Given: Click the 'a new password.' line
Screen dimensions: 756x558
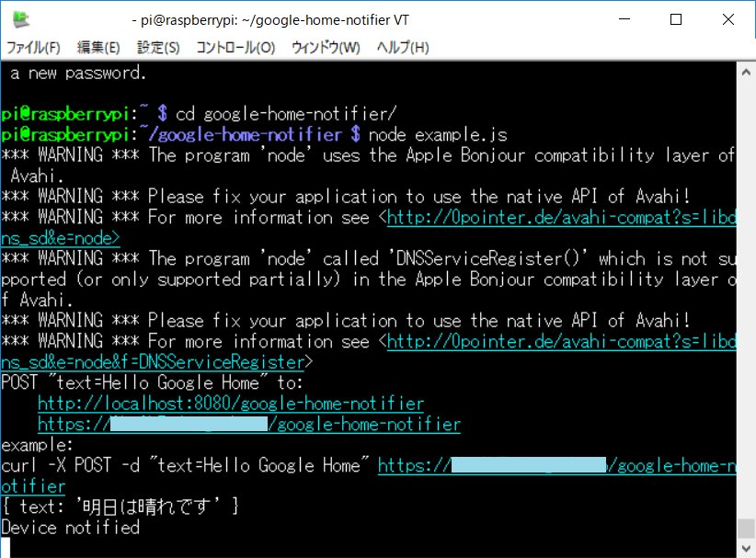Looking at the screenshot, I should point(77,74).
